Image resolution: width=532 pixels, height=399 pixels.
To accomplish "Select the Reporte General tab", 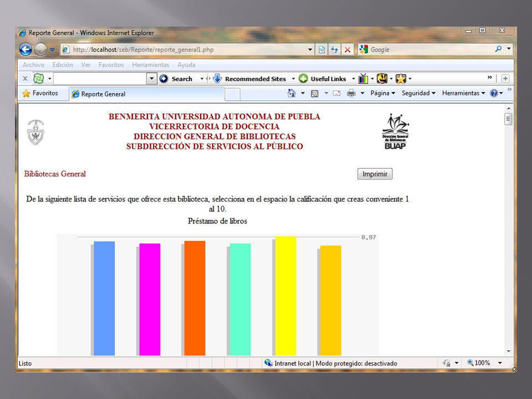I will [146, 94].
